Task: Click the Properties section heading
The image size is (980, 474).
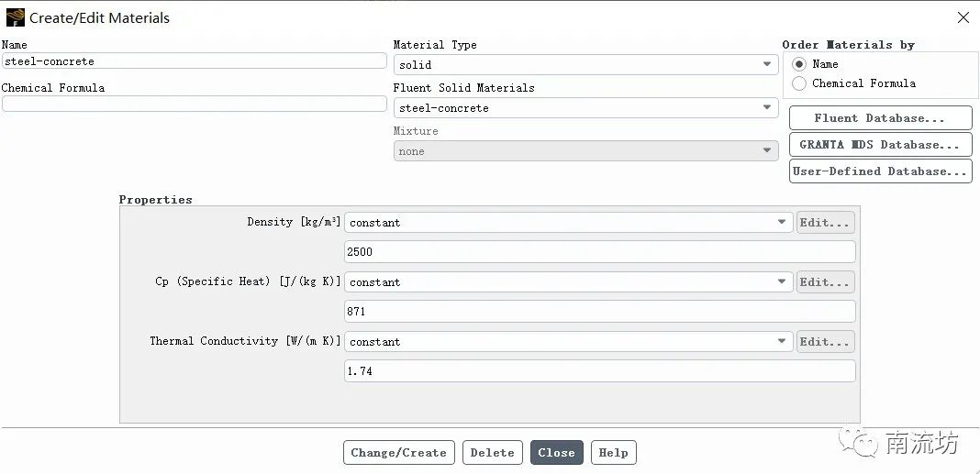Action: coord(156,200)
